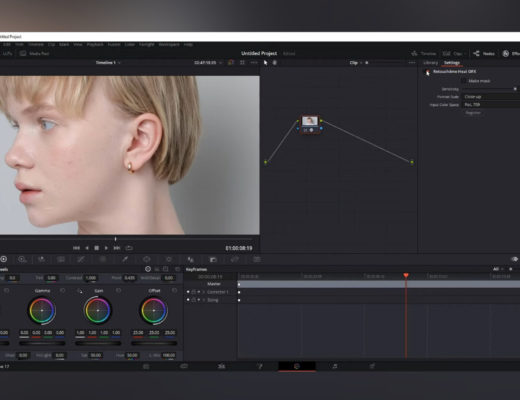Viewport: 520px width, 400px height.
Task: Toggle the Retouch4me Heal OFX effect on or off
Action: [x=427, y=72]
